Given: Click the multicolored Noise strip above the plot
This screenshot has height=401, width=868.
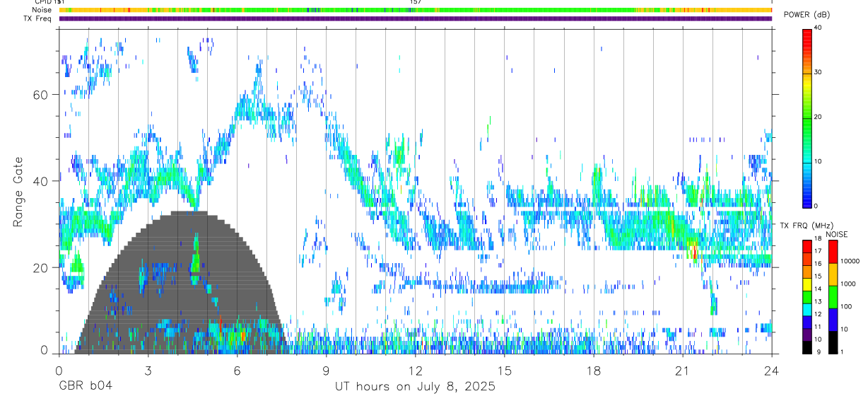Looking at the screenshot, I should pyautogui.click(x=415, y=10).
